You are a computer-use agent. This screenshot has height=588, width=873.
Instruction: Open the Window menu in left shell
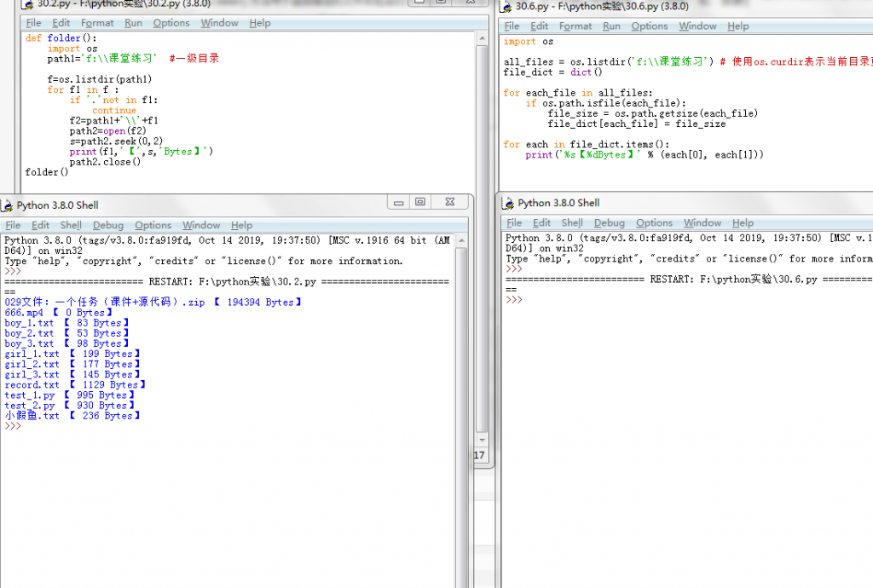pyautogui.click(x=201, y=225)
